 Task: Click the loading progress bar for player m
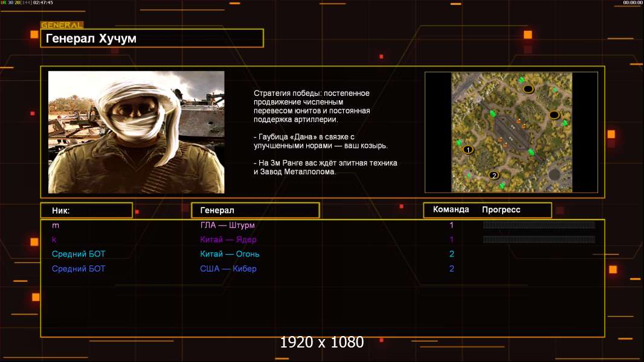pyautogui.click(x=539, y=225)
